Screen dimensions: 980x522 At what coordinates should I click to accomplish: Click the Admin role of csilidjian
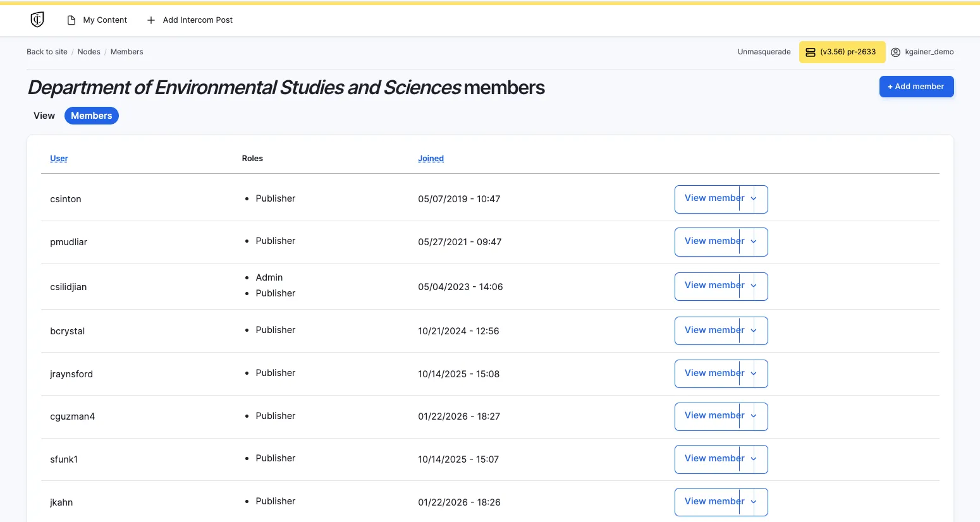[x=269, y=277]
